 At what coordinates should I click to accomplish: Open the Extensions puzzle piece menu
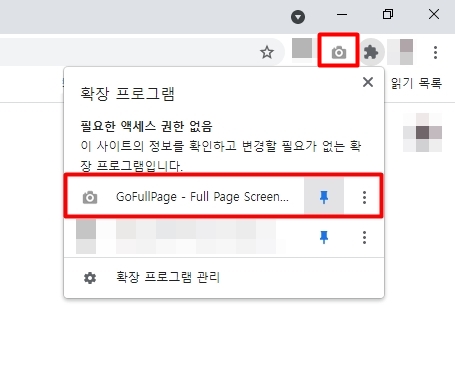point(371,52)
